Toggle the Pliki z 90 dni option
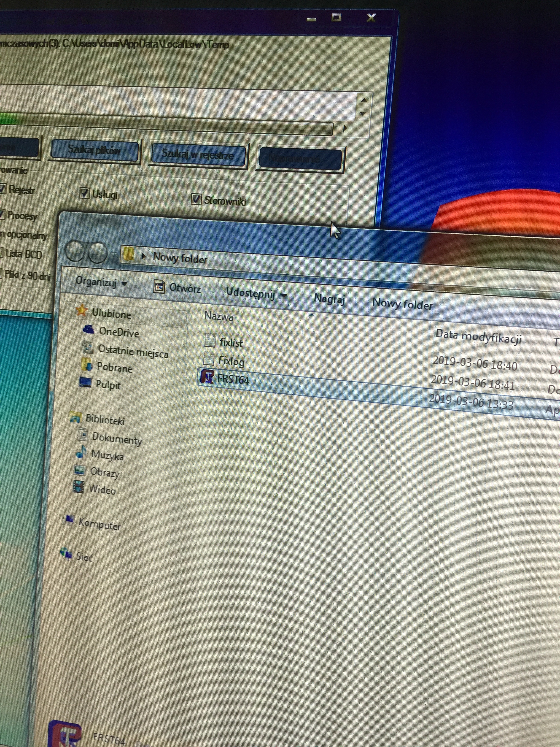 [x=26, y=275]
